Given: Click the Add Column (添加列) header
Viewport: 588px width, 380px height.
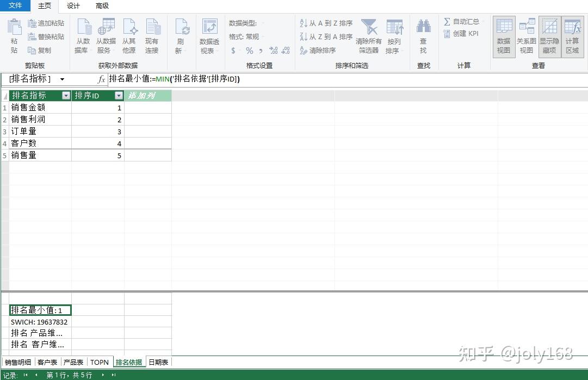Looking at the screenshot, I should click(148, 96).
